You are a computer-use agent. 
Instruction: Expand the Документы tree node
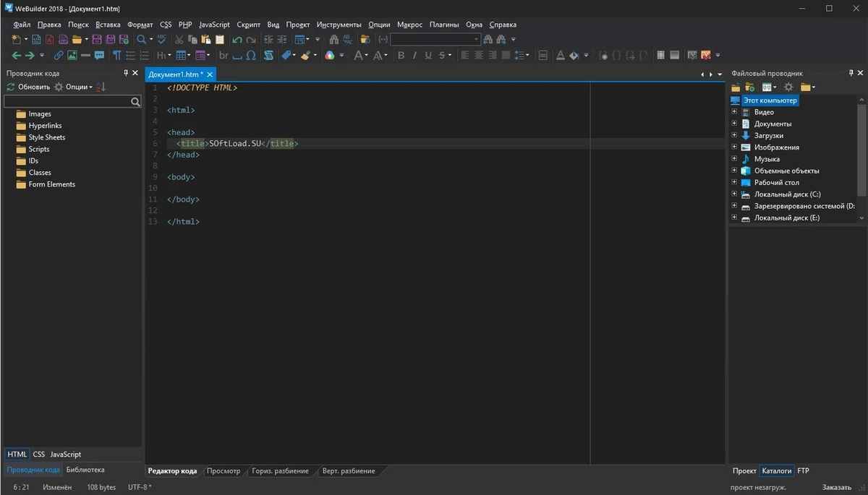pos(734,124)
